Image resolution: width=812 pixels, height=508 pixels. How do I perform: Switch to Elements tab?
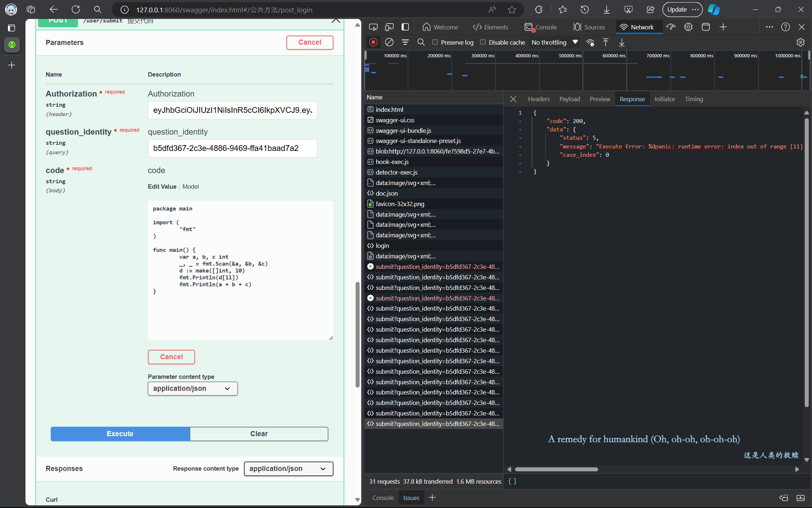pos(490,27)
